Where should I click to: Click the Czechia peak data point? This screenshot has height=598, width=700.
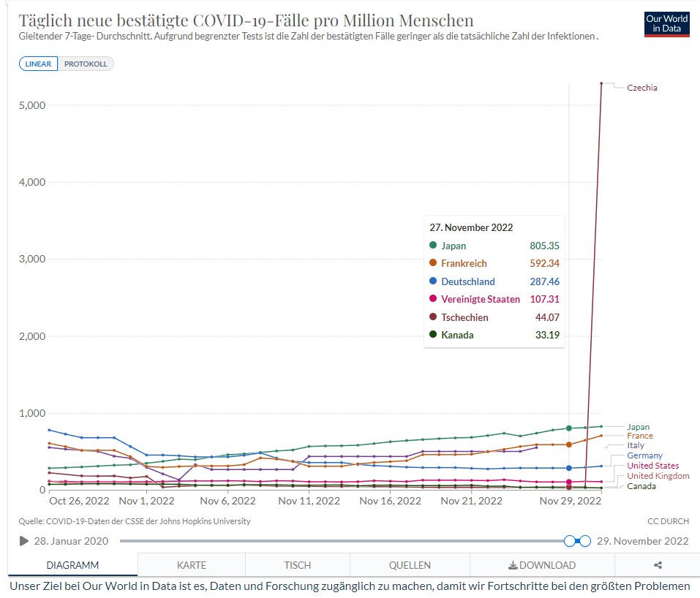point(601,83)
